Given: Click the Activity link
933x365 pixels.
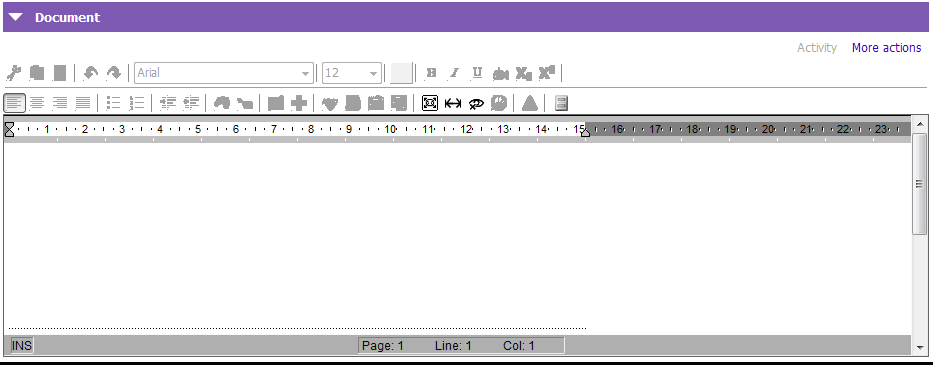Looking at the screenshot, I should pos(817,48).
